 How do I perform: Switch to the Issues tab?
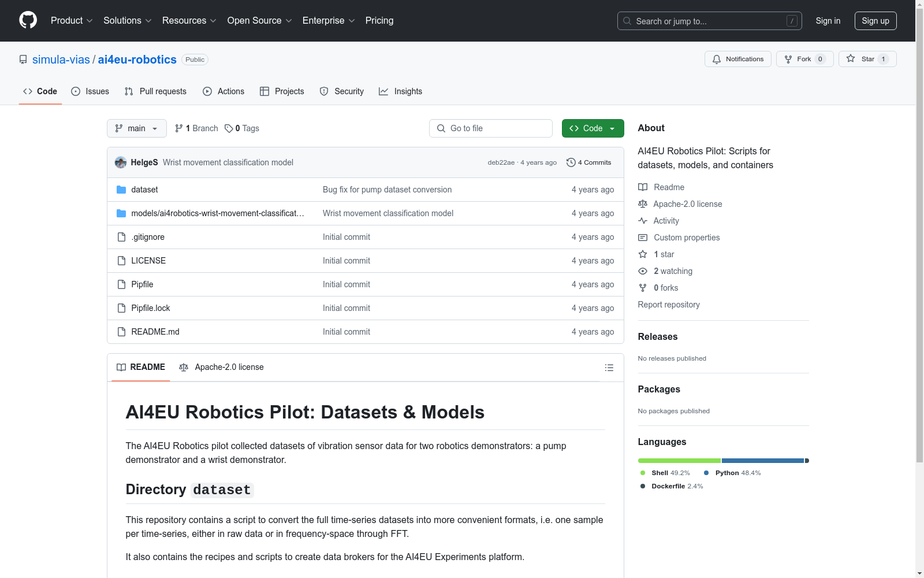tap(90, 91)
